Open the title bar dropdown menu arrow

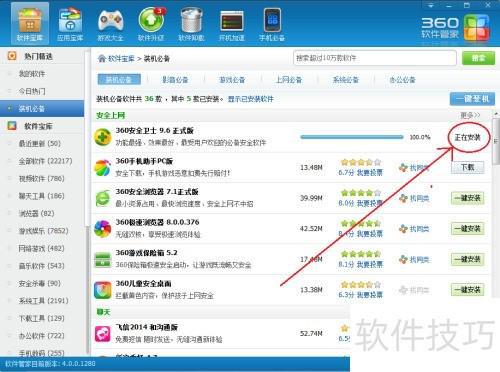pyautogui.click(x=431, y=5)
